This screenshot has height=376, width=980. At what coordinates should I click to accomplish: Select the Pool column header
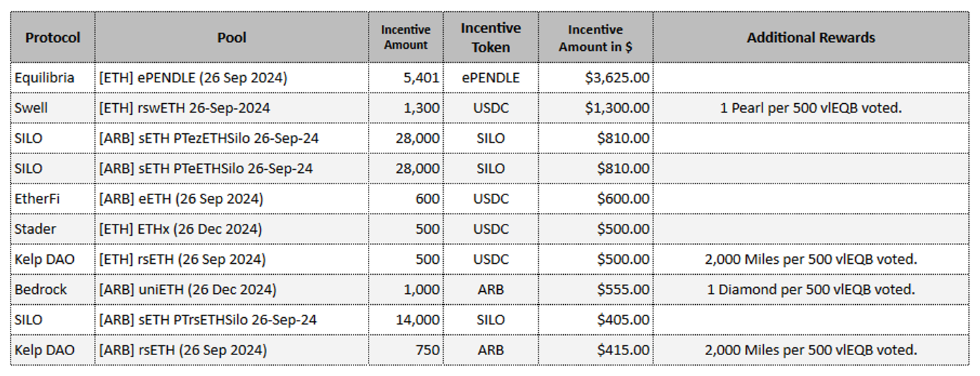[231, 38]
